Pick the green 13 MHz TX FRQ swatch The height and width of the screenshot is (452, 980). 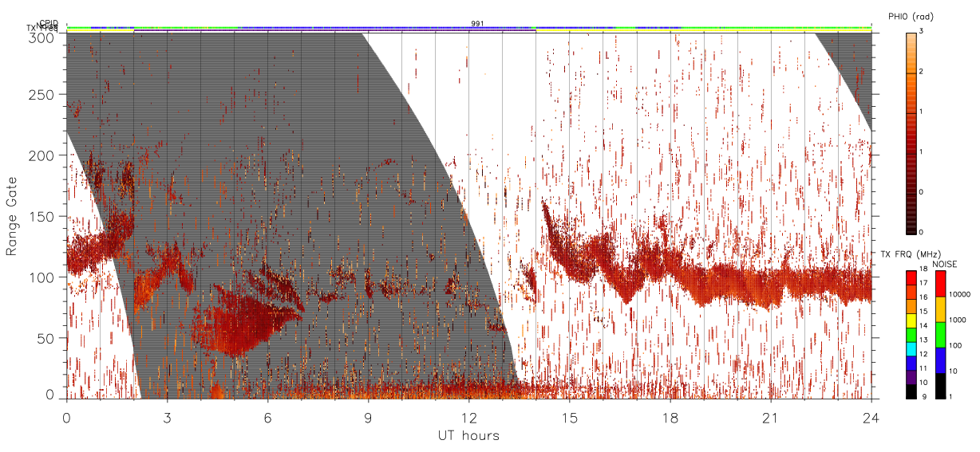[x=911, y=336]
